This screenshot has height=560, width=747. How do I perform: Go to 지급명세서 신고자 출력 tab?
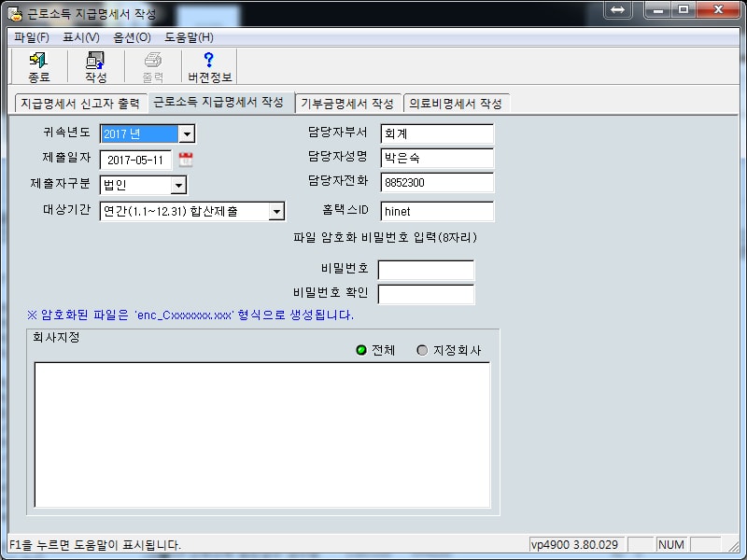[x=79, y=104]
